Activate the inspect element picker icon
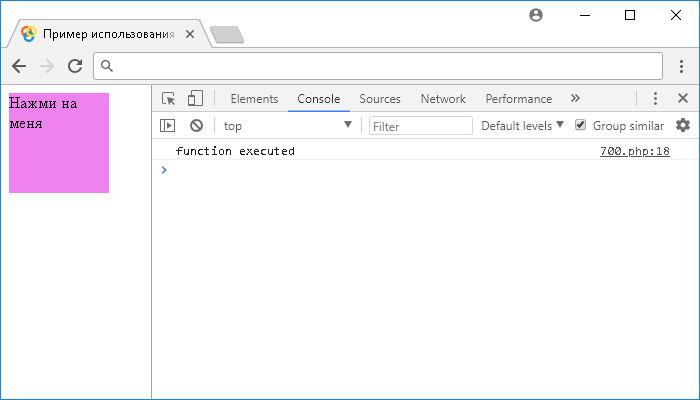This screenshot has width=700, height=400. 168,99
